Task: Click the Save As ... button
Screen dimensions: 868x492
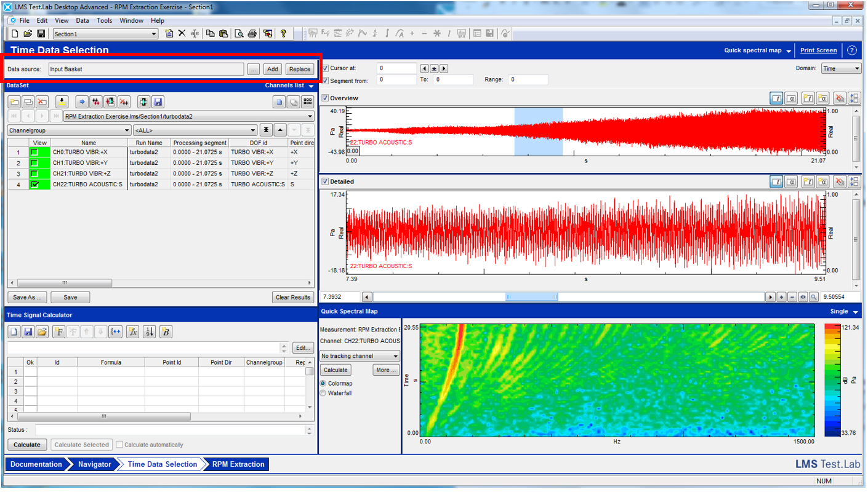Action: coord(28,297)
